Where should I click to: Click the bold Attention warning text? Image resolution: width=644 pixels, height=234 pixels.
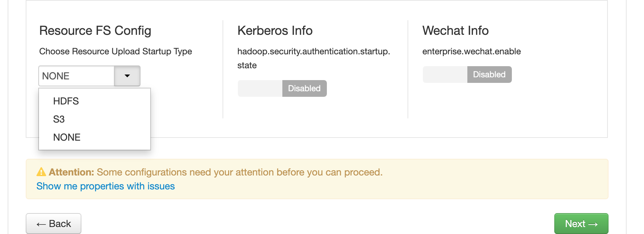(72, 172)
